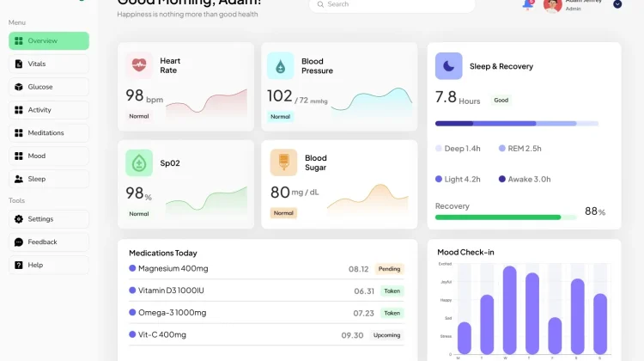This screenshot has width=644, height=361.
Task: Select the Magnesium 400mg medication row
Action: pos(266,269)
